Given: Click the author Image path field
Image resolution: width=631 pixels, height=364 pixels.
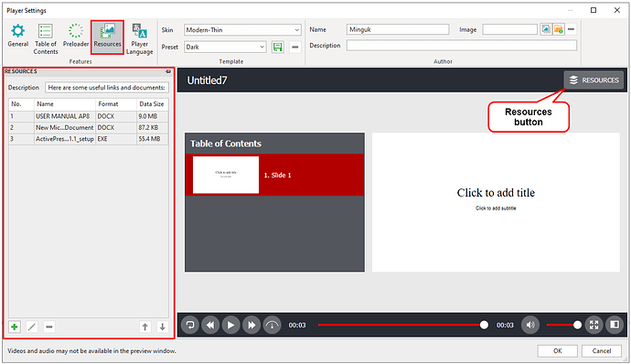Looking at the screenshot, I should point(510,29).
